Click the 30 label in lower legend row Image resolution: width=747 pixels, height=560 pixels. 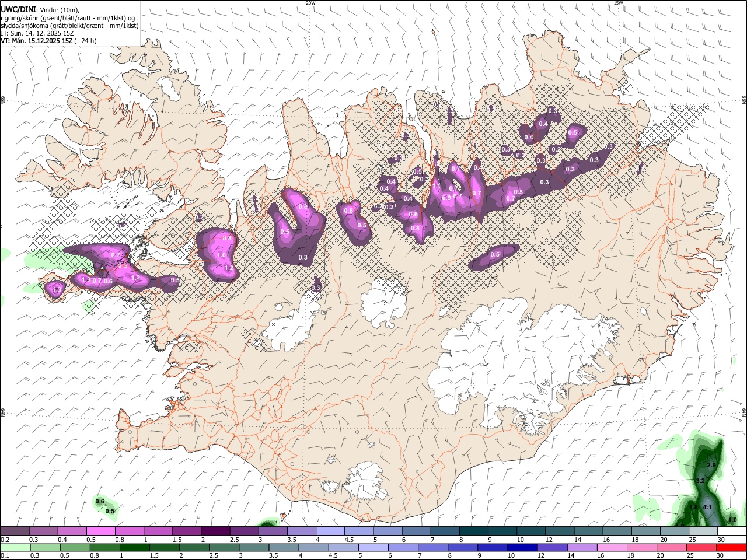[x=721, y=556]
